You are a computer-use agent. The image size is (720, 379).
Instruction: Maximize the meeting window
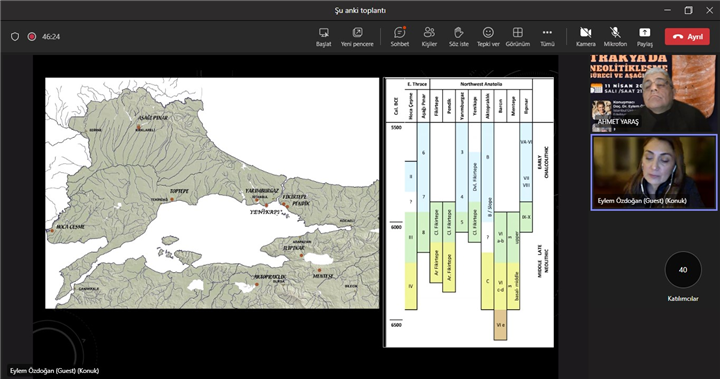[x=688, y=10]
